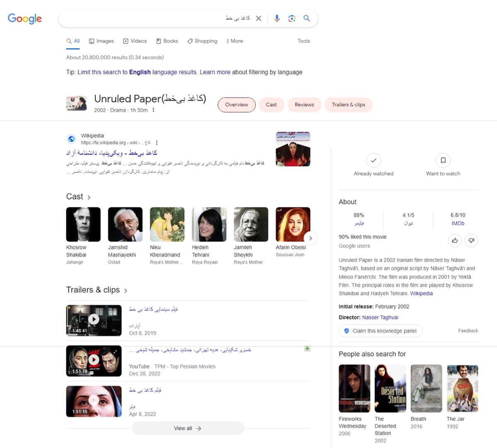Select the Overview chip
The image size is (497, 448).
[236, 105]
